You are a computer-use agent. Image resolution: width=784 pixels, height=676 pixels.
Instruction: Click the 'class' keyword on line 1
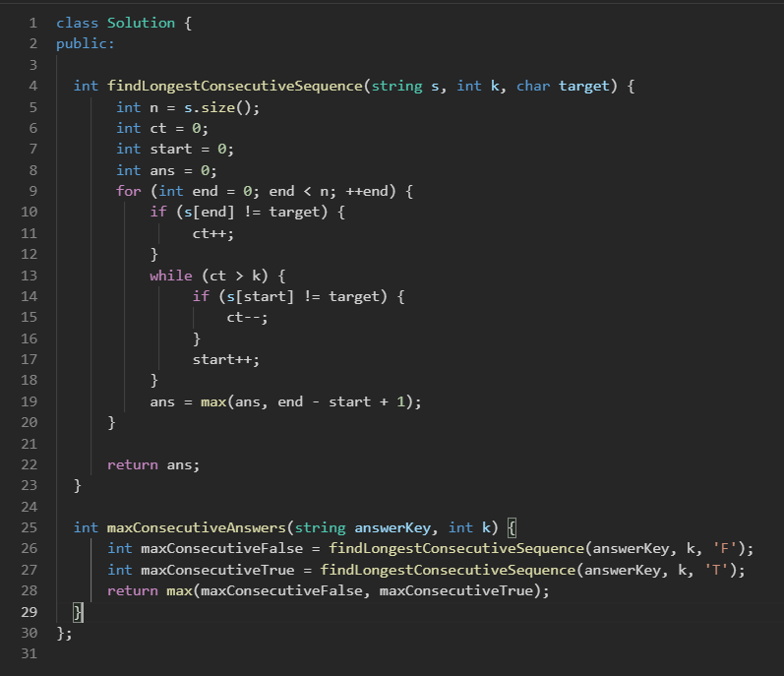coord(77,23)
